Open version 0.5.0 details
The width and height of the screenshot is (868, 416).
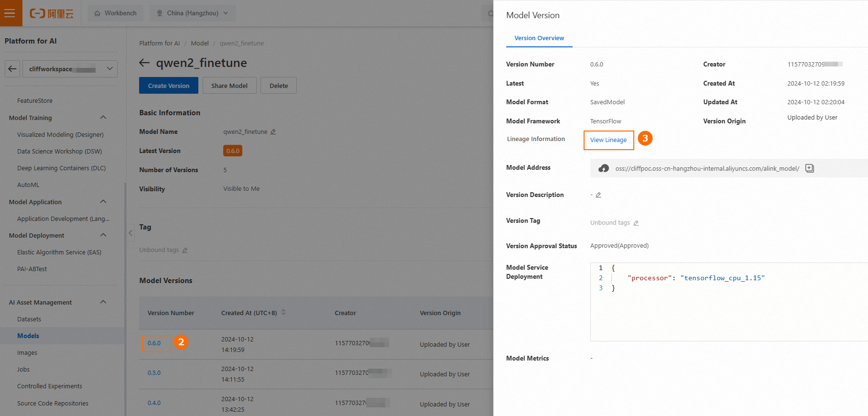click(x=154, y=373)
